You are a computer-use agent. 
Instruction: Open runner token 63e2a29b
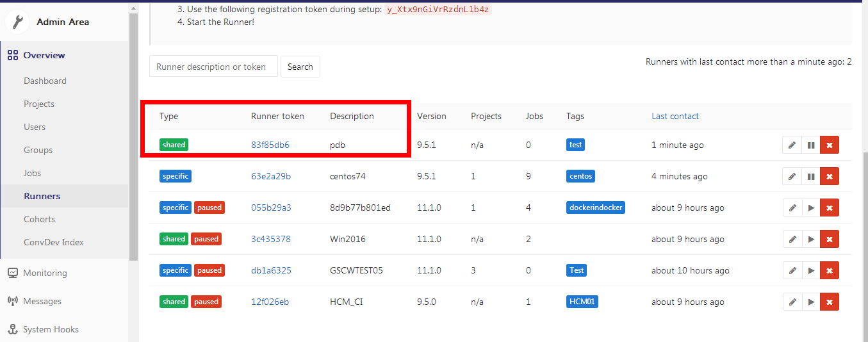pyautogui.click(x=271, y=176)
